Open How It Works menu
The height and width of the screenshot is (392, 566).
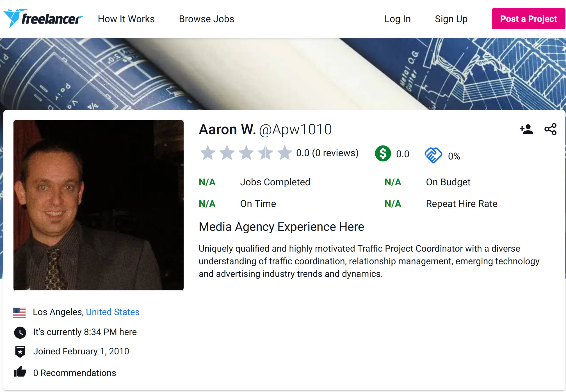click(126, 19)
